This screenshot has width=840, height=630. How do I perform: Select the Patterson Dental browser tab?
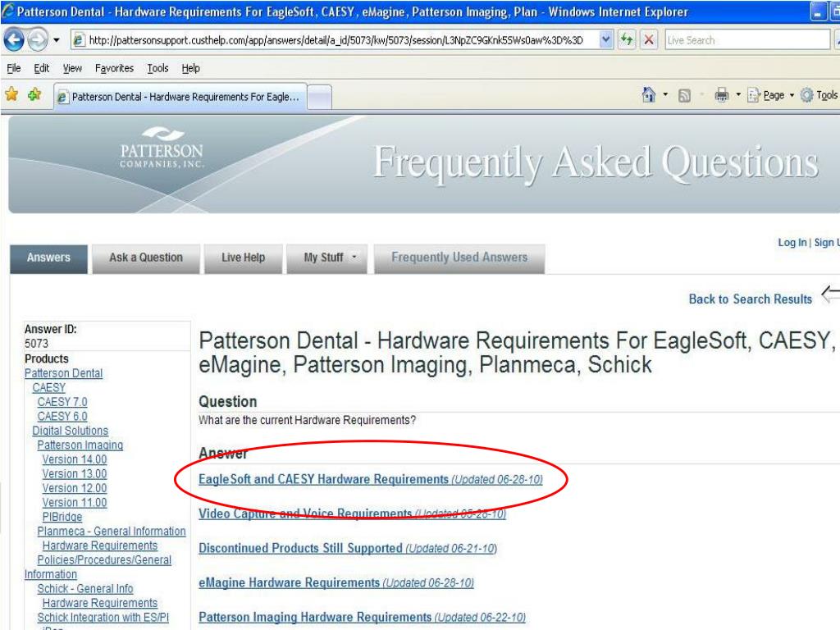tap(180, 97)
